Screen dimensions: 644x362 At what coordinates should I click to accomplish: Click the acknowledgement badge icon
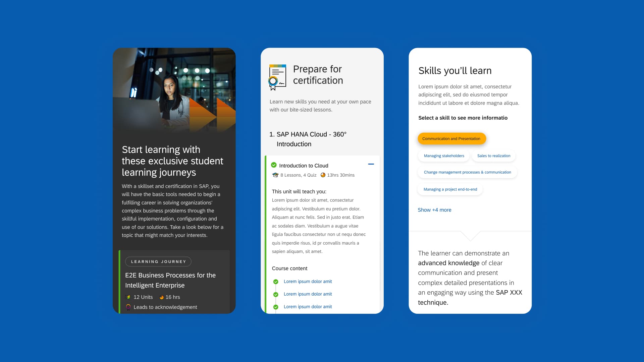coord(128,307)
